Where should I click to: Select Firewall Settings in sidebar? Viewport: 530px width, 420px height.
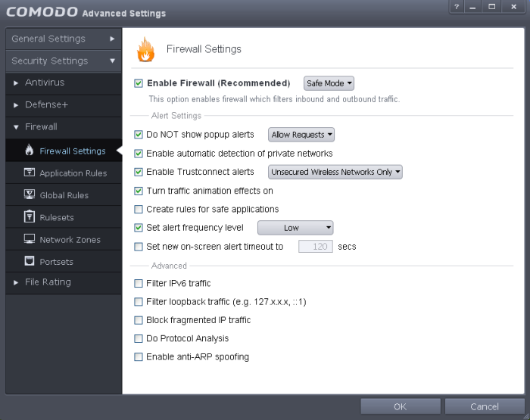coord(64,151)
